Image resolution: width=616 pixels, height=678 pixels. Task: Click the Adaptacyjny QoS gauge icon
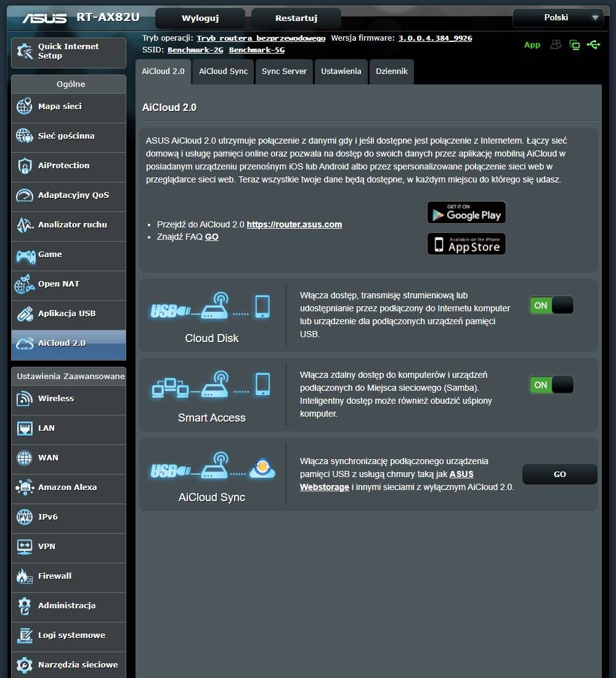point(24,195)
